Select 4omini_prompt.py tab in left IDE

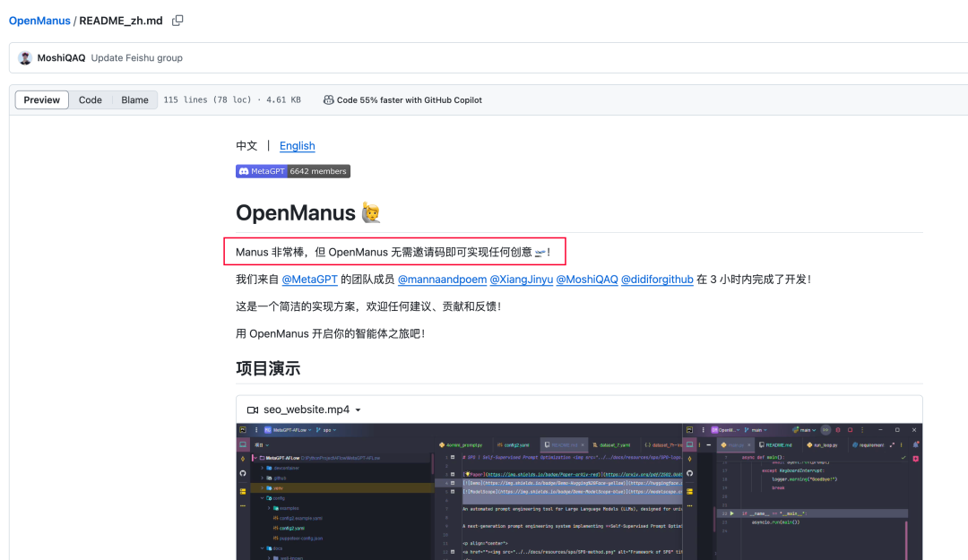[x=461, y=444]
